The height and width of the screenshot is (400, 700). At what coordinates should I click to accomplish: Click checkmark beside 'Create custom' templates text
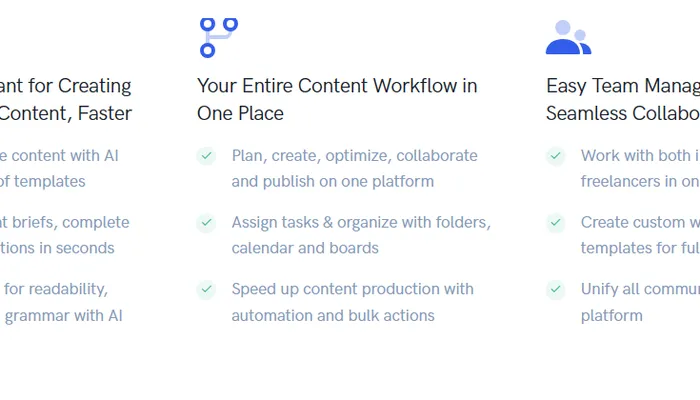(x=555, y=223)
